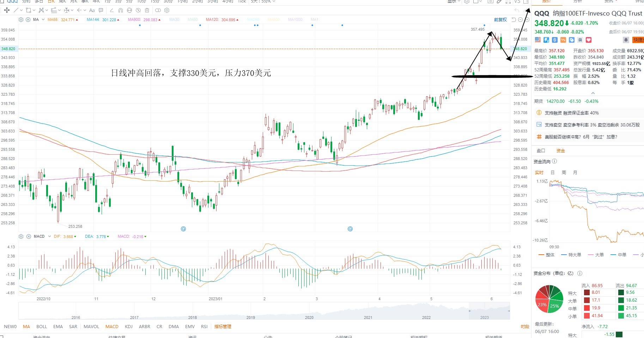Viewport: 644px width, 338px height.
Task: Select the BOLL indicator tab
Action: click(x=42, y=326)
